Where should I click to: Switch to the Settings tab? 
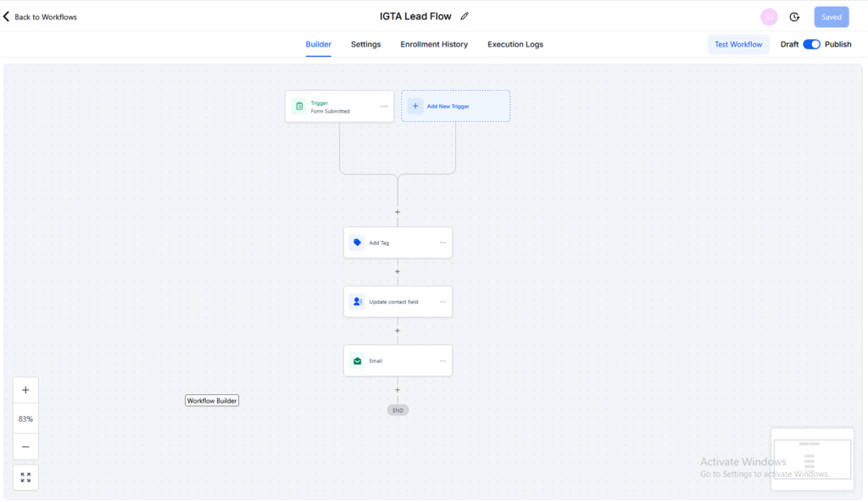365,44
